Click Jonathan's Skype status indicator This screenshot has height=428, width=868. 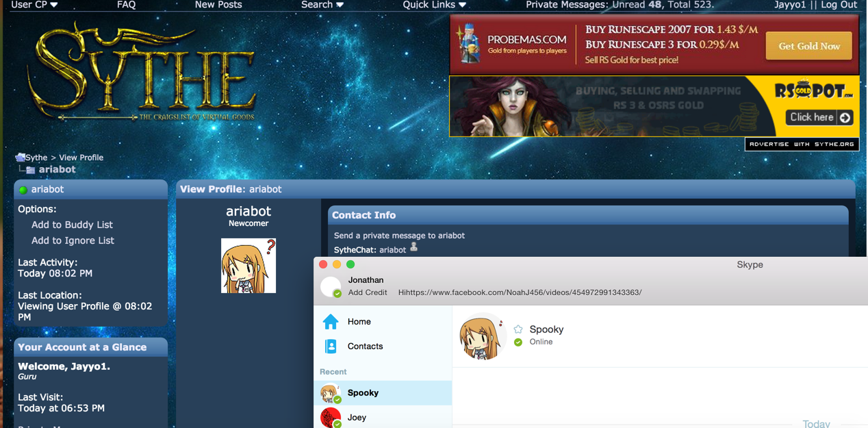click(337, 293)
